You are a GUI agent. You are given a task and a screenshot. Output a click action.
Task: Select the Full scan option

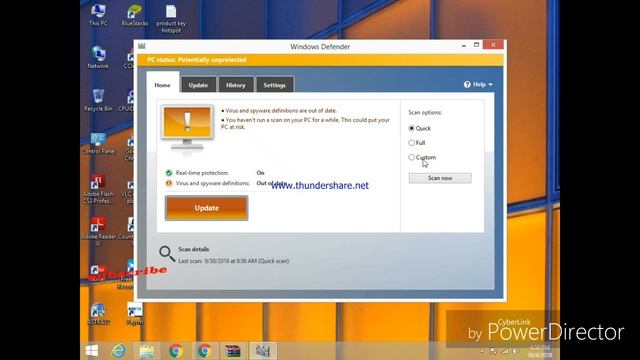(417, 143)
